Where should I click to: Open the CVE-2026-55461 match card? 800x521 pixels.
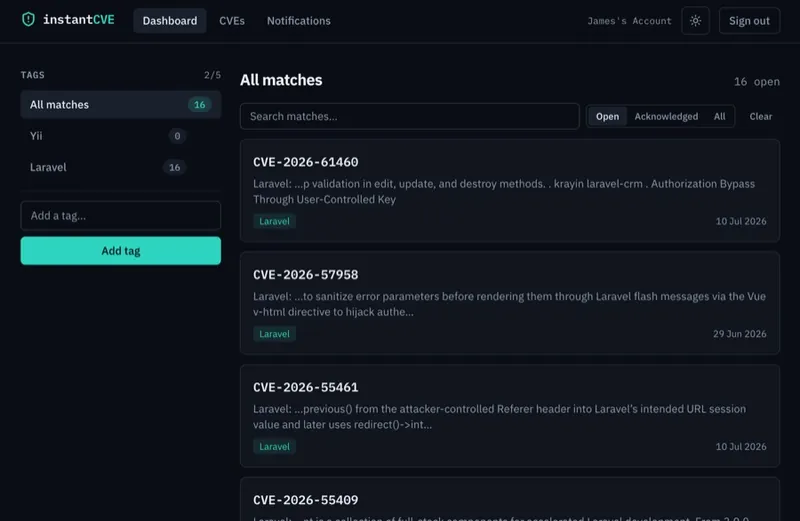(510, 416)
